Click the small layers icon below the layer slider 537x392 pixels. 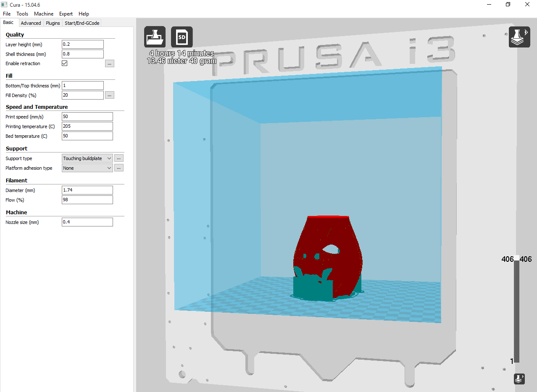coord(519,379)
